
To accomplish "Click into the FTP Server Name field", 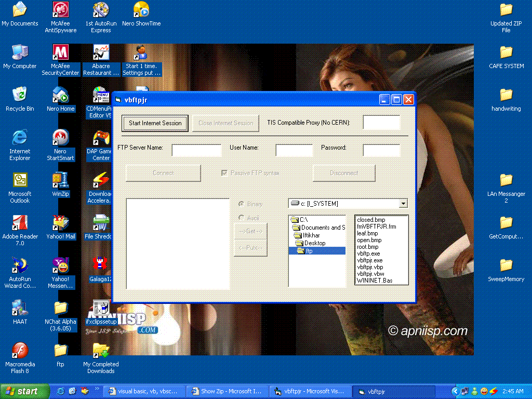I will pos(196,151).
